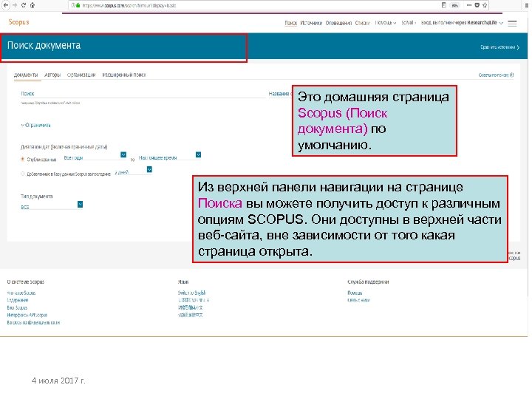Switch to the Документы tab
This screenshot has width=532, height=399.
(26, 75)
